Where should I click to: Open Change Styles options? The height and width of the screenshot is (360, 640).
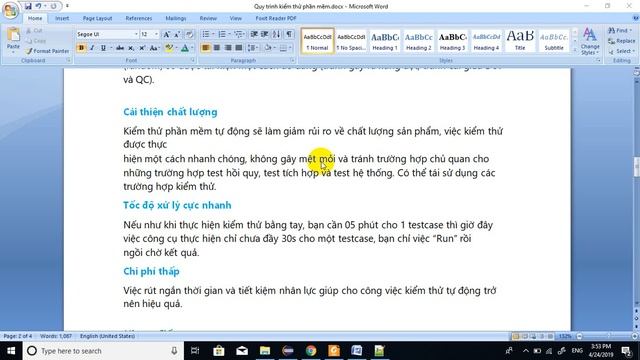pos(590,41)
